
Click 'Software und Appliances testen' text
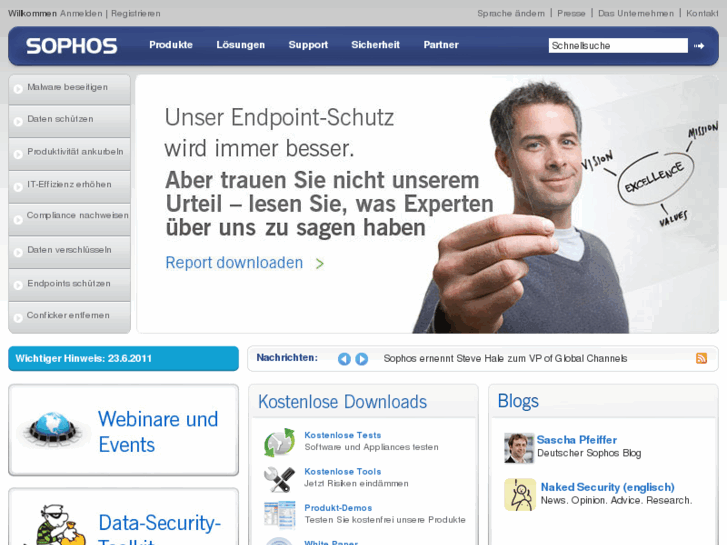[x=371, y=447]
